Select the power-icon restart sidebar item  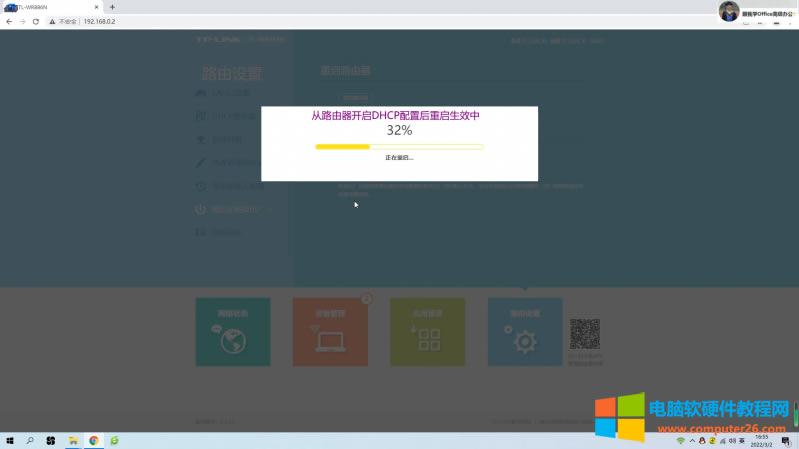(x=229, y=209)
